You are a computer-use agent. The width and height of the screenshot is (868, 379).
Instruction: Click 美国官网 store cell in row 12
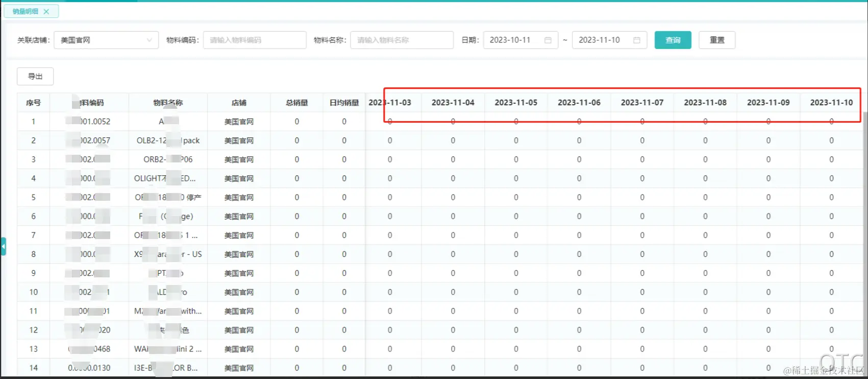[x=239, y=330]
